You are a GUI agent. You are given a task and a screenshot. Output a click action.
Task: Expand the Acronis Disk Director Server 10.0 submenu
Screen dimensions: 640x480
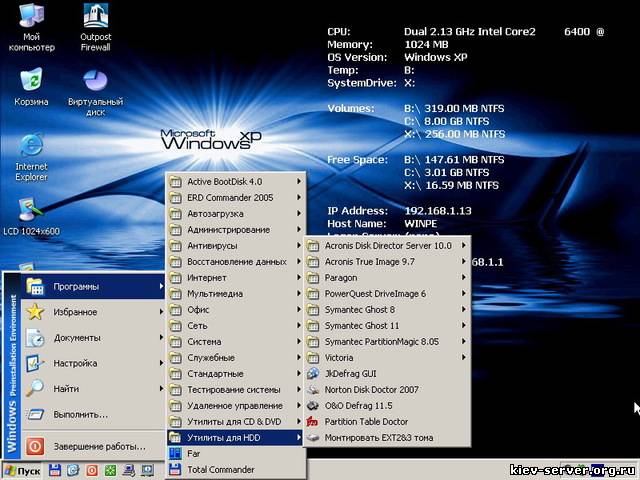coord(387,245)
